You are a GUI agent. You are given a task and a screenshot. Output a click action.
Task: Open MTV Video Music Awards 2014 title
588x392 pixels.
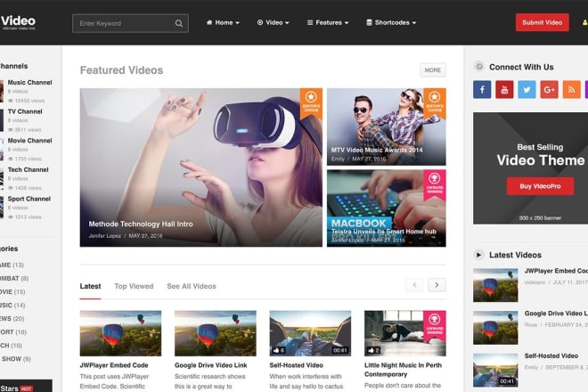click(377, 150)
